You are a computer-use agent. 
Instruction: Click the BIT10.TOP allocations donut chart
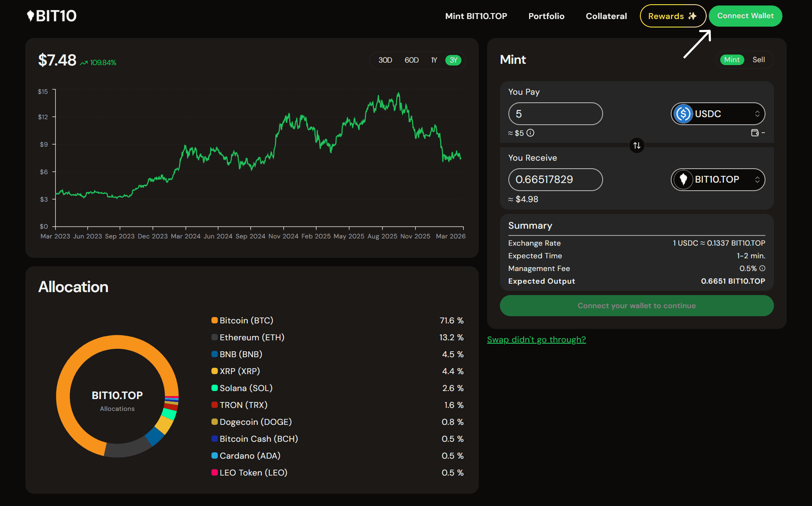[118, 397]
